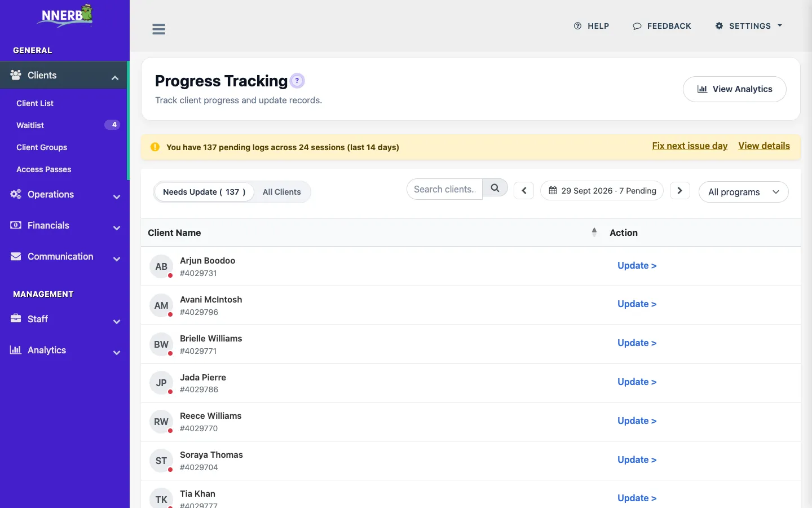This screenshot has height=508, width=812.
Task: Open Client List in sidebar
Action: point(35,103)
